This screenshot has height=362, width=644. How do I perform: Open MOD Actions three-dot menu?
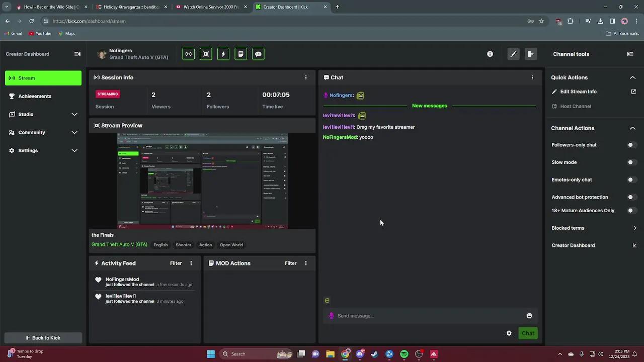[x=305, y=263]
